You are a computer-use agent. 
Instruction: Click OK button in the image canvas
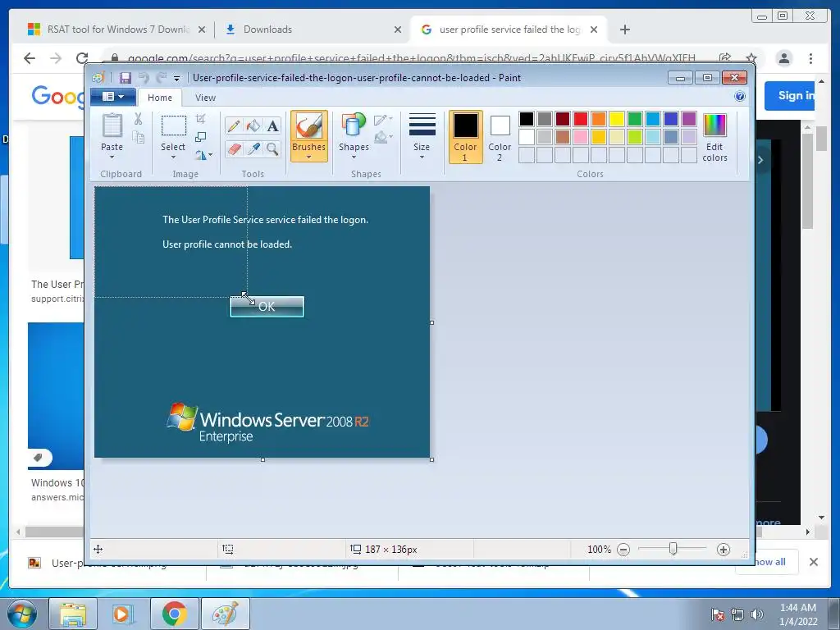(267, 307)
